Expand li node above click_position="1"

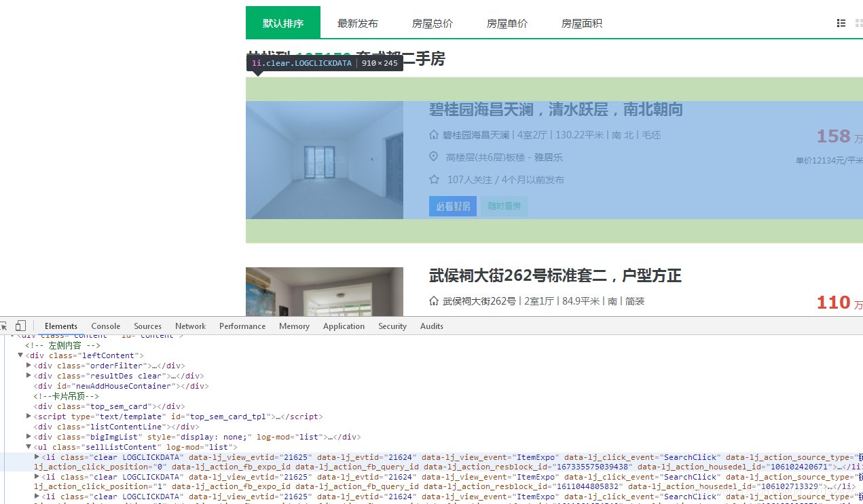(37, 477)
